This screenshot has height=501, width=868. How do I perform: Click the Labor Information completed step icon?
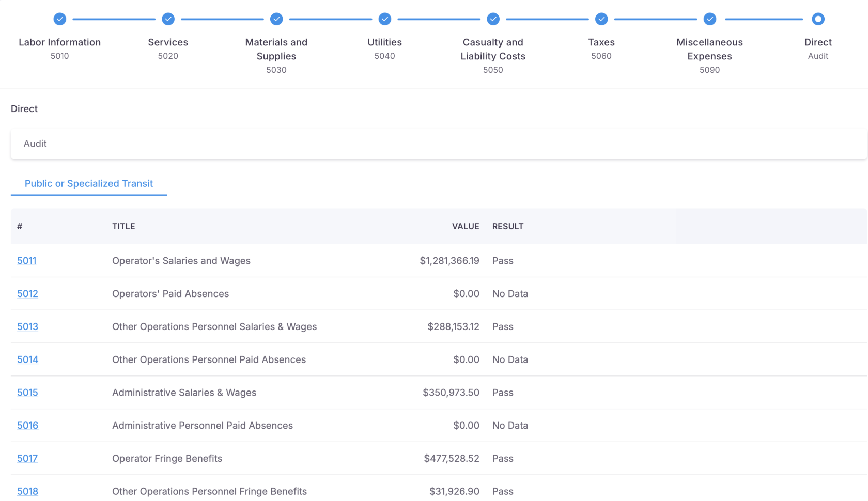pyautogui.click(x=59, y=19)
